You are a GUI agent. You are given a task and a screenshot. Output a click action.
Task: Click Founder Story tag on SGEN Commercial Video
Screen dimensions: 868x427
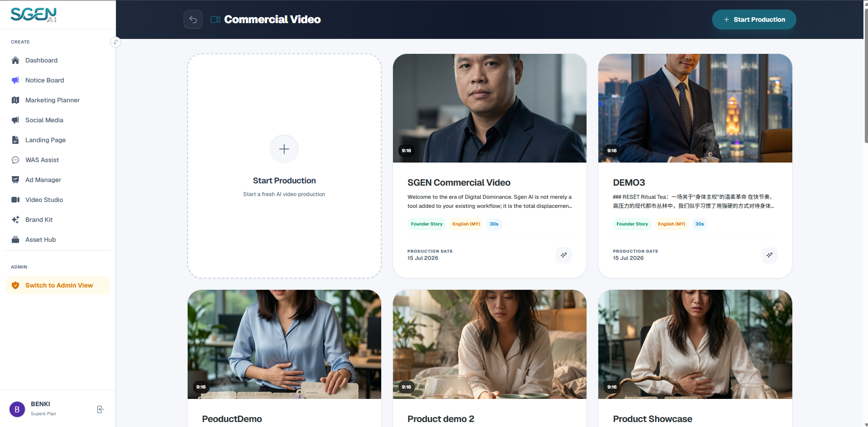(427, 224)
